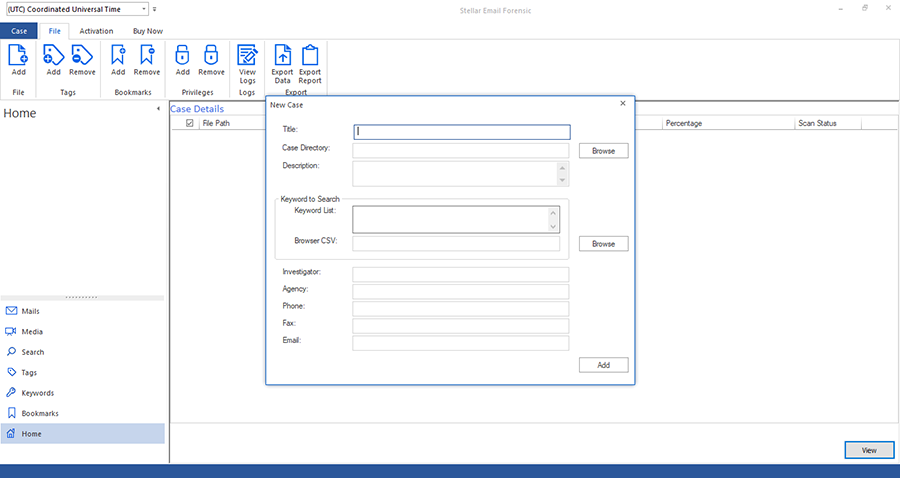Click the Email field

[x=460, y=343]
